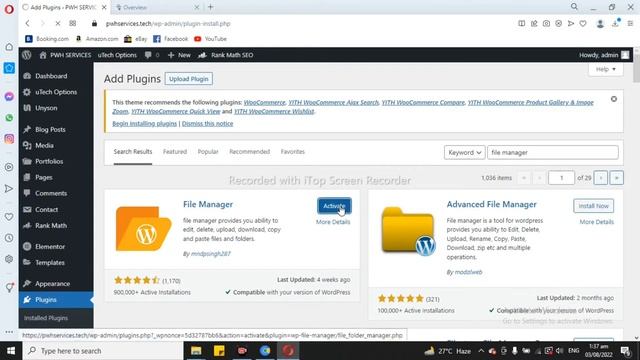Screen dimensions: 640x360
Task: Open Opera sidebar settings gear
Action: tap(9, 259)
